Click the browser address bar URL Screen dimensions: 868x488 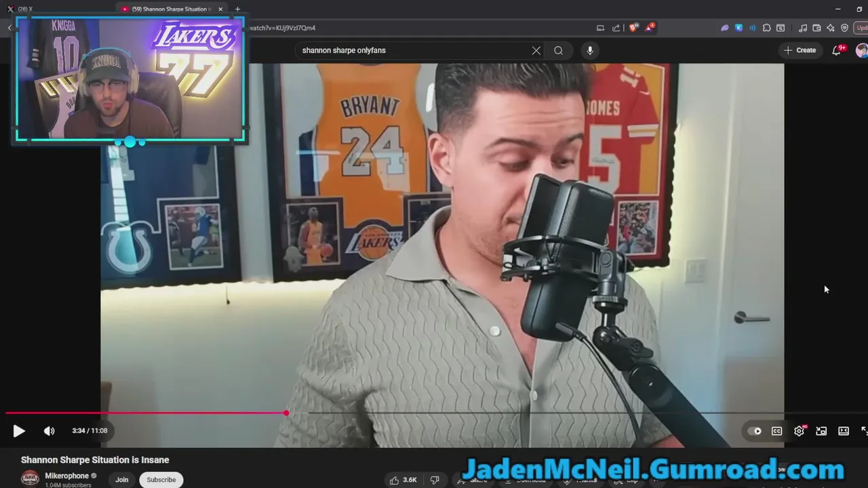pyautogui.click(x=283, y=28)
